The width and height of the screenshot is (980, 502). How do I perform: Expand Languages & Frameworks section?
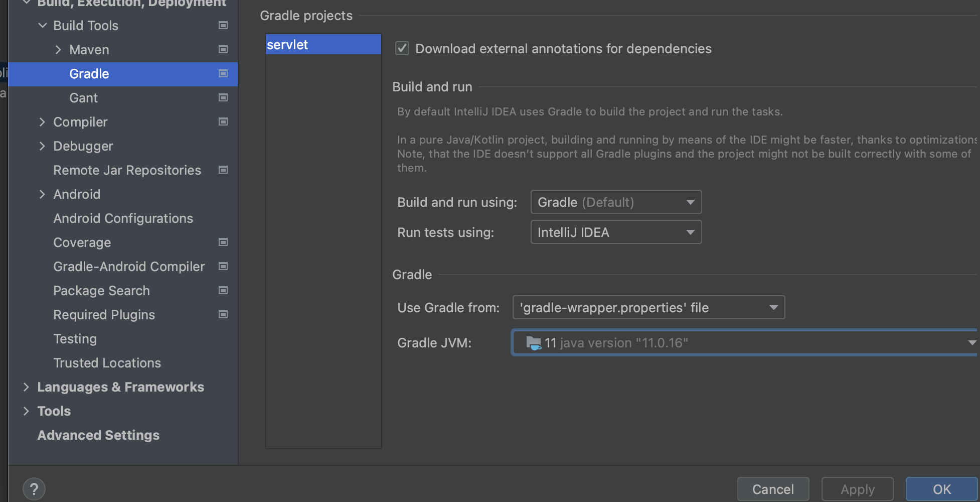point(27,387)
